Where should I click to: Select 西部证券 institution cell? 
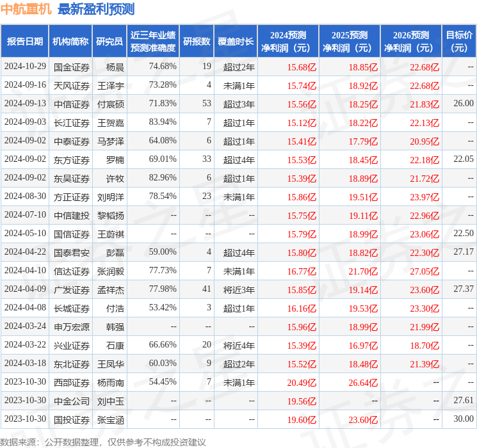[72, 383]
